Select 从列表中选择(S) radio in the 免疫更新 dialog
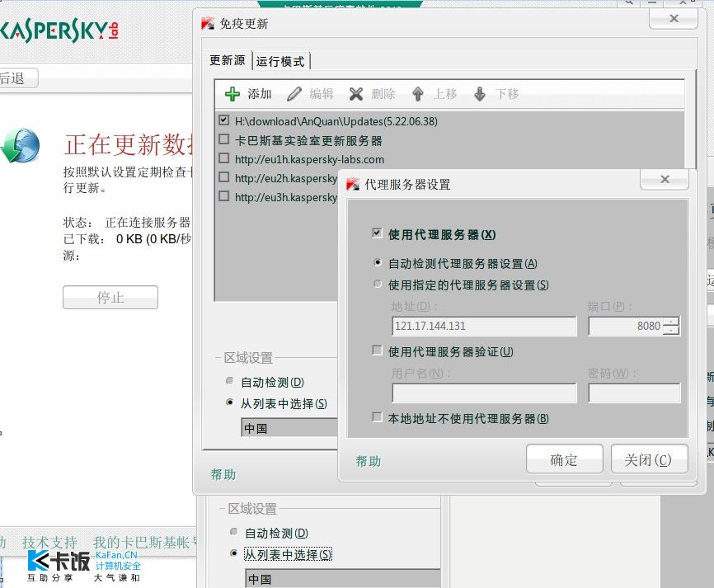714x588 pixels. pos(230,402)
